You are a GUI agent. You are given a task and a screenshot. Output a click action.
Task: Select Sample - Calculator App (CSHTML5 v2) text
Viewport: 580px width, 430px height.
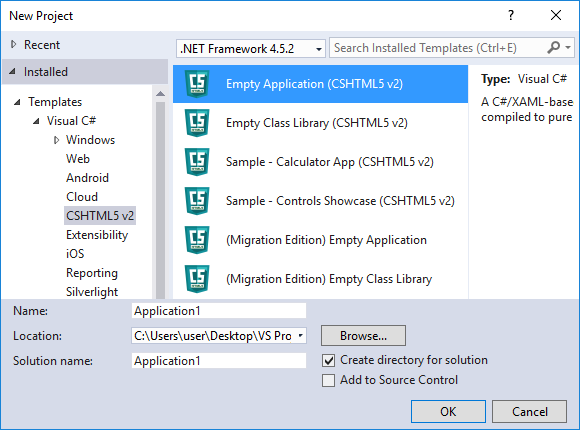(x=330, y=162)
